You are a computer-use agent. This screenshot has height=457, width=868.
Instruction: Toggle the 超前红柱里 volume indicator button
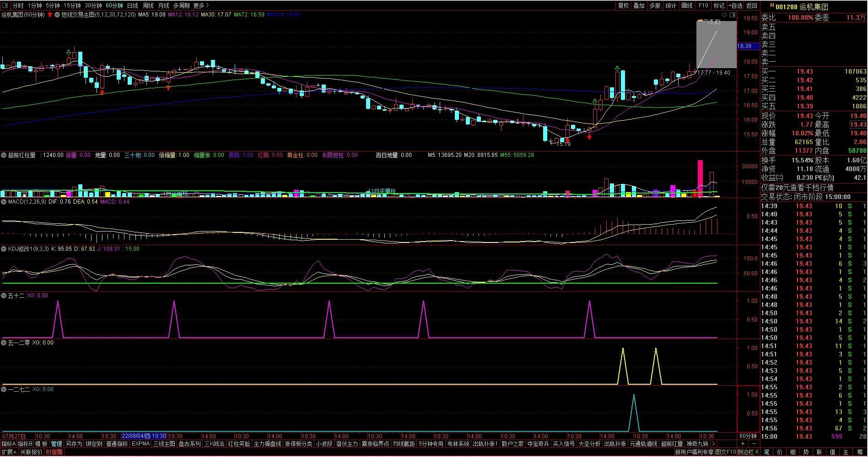[x=4, y=155]
